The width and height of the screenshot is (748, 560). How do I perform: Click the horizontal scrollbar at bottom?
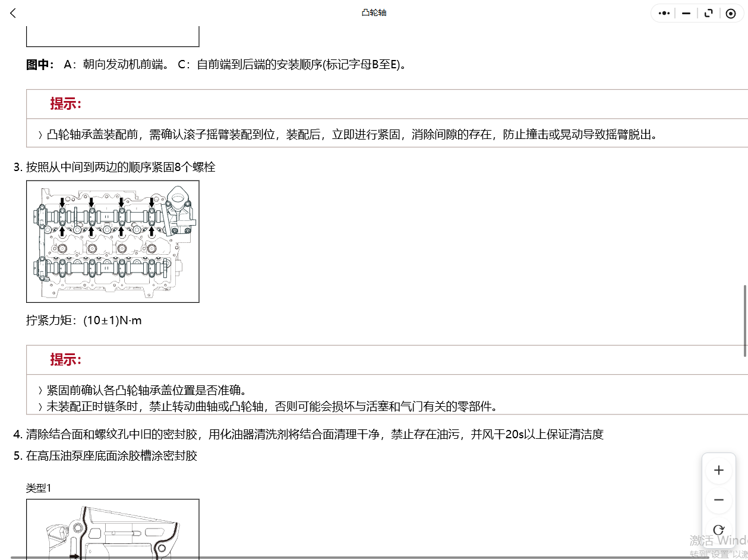[356, 558]
